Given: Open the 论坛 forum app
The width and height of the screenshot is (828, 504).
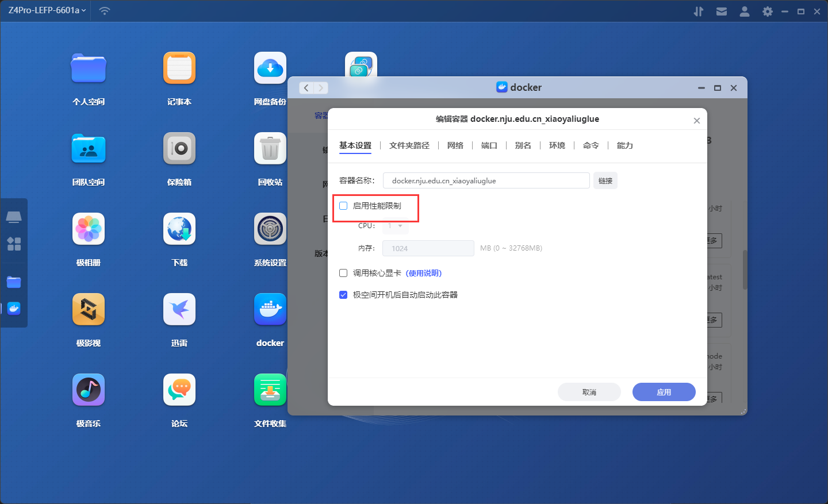Looking at the screenshot, I should pyautogui.click(x=179, y=390).
